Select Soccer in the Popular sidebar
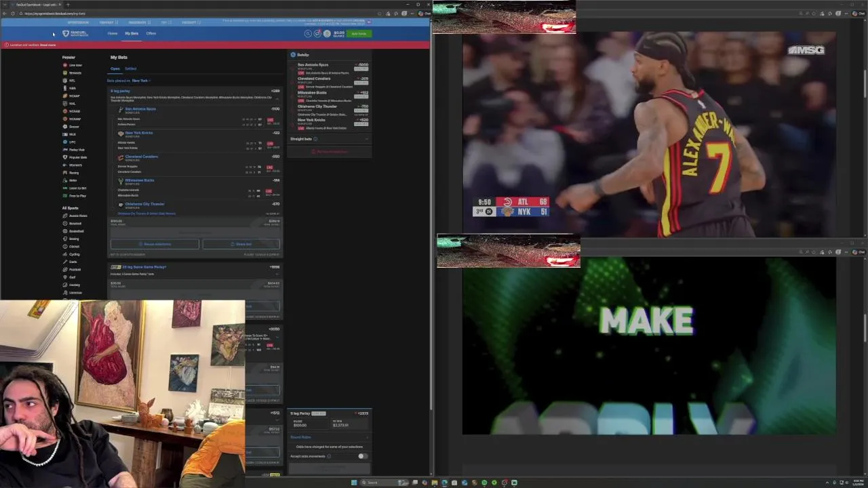This screenshot has width=868, height=488. click(x=71, y=127)
